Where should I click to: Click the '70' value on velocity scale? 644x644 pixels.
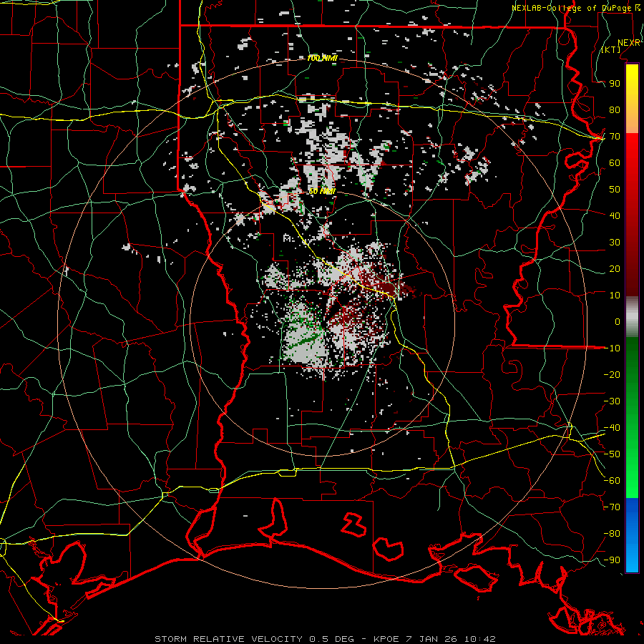click(615, 137)
